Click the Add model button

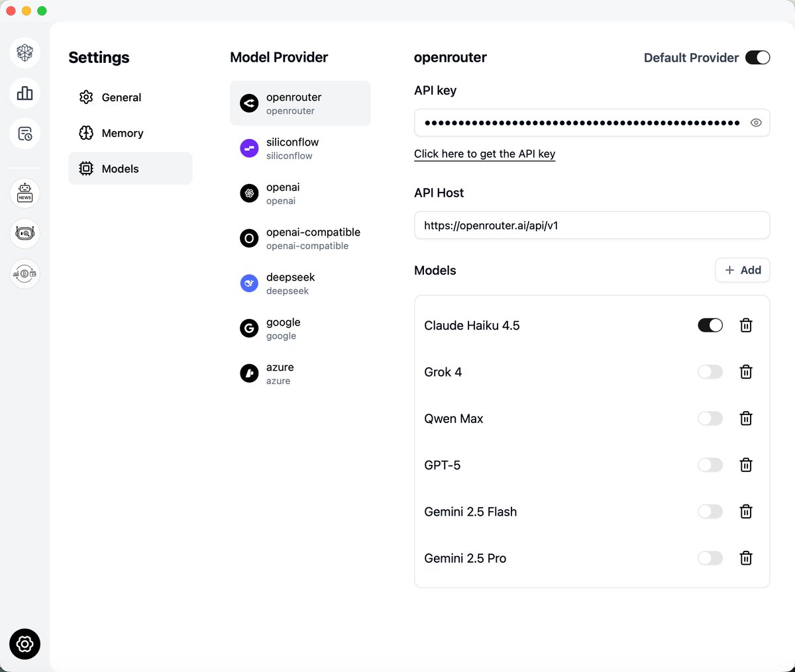click(743, 270)
